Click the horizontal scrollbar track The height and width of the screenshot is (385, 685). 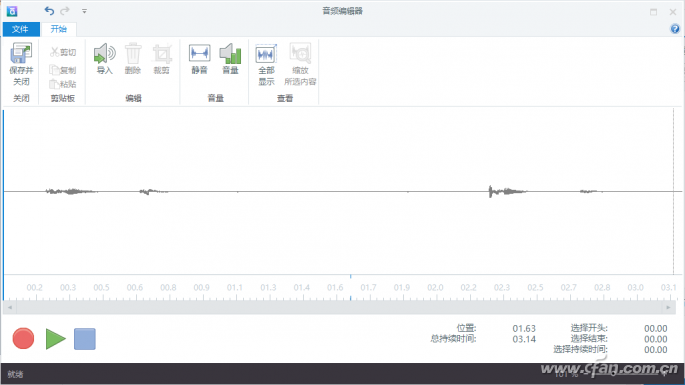pyautogui.click(x=339, y=308)
